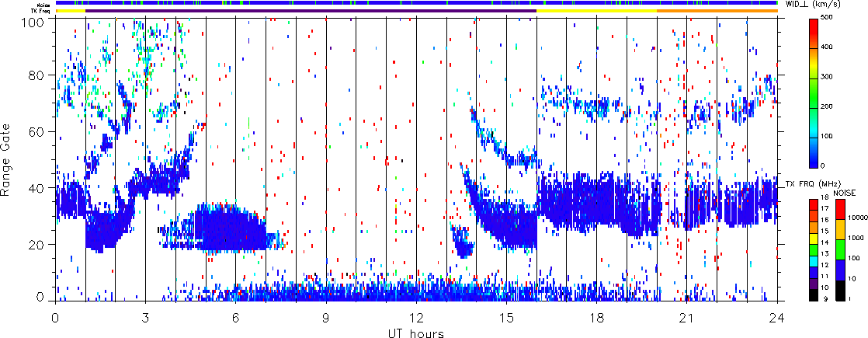Image resolution: width=868 pixels, height=338 pixels.
Task: Click the yellow TX Freq segment at top-left
Action: coord(70,11)
